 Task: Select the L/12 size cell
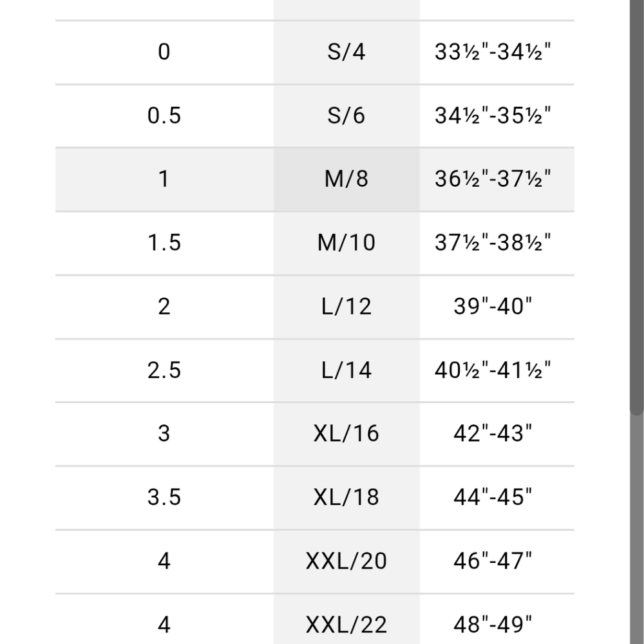point(346,307)
